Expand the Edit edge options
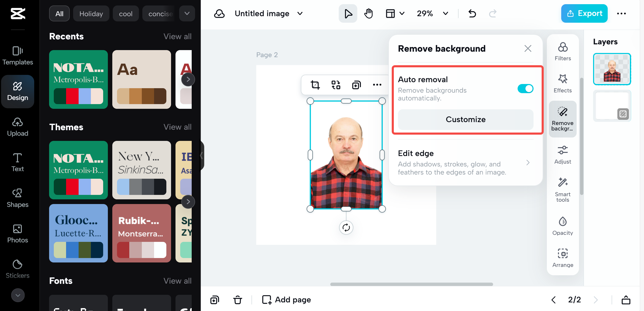 pyautogui.click(x=528, y=163)
